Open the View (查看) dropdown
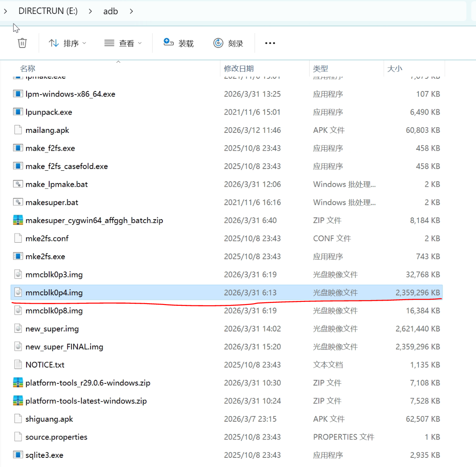This screenshot has width=476, height=467. tap(124, 43)
